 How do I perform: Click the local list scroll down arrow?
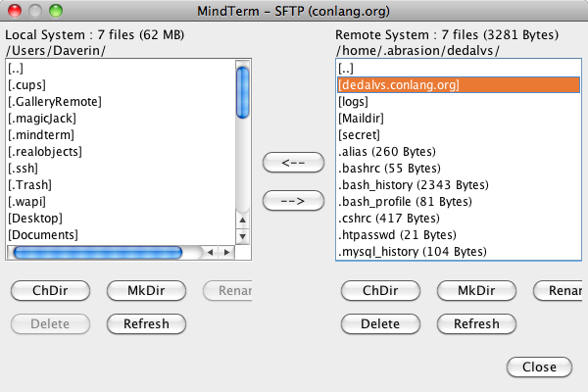click(x=243, y=236)
